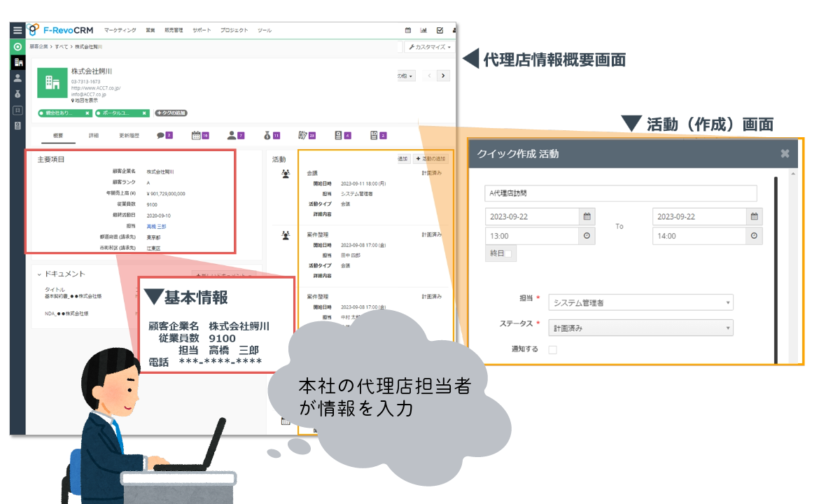Open the money bag deals tab with count 11
The width and height of the screenshot is (840, 504).
272,135
